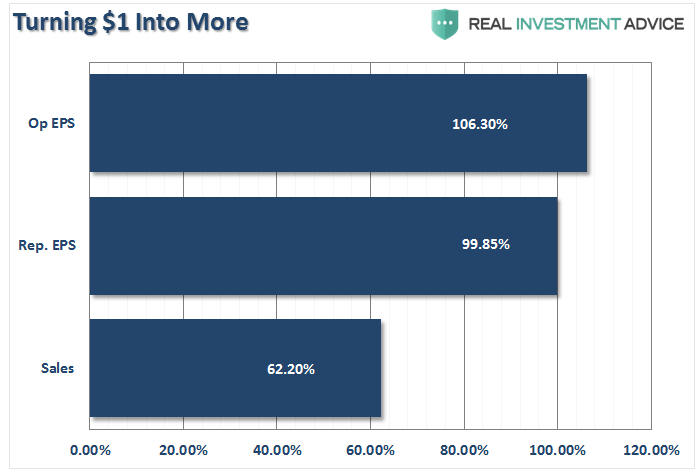The width and height of the screenshot is (699, 474).
Task: Click the 40.00% axis tick label
Action: (x=277, y=449)
